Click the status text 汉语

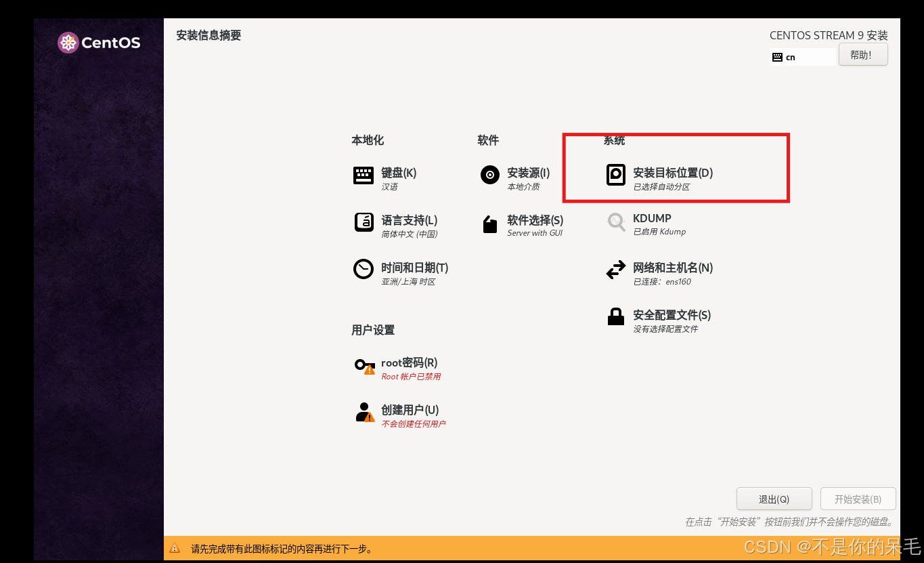coord(389,187)
